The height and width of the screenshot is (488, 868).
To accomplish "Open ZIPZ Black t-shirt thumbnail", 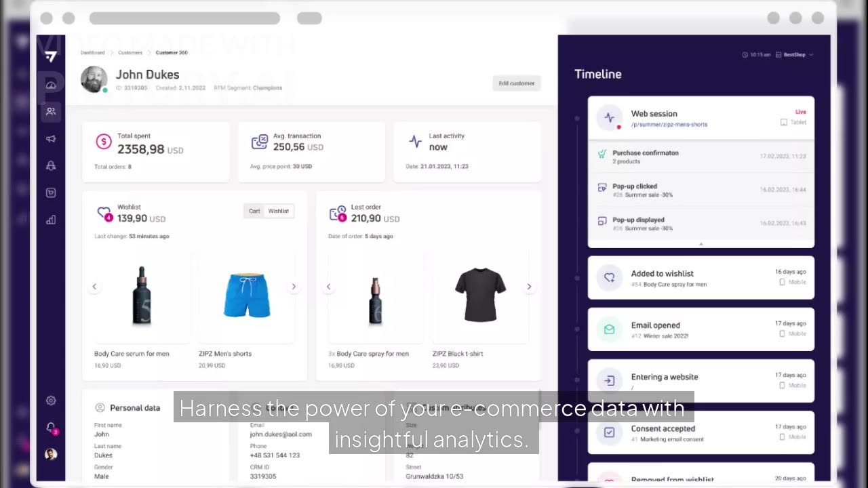I will (481, 296).
